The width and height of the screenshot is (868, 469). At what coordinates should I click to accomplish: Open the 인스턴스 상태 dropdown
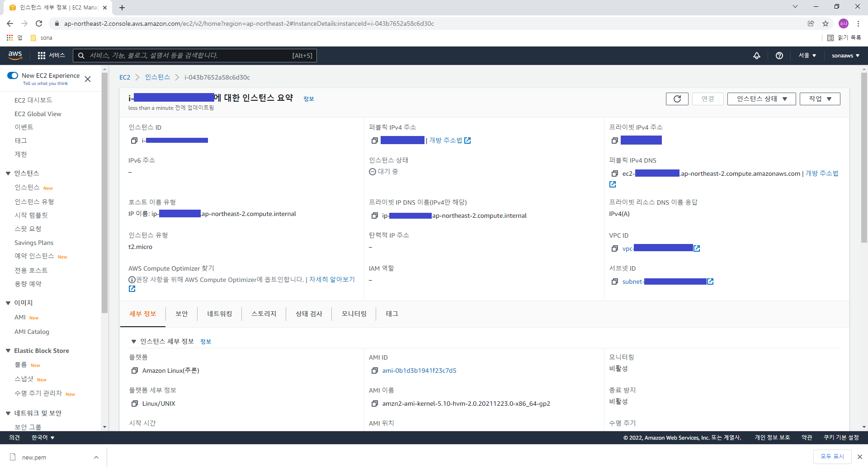click(x=761, y=99)
